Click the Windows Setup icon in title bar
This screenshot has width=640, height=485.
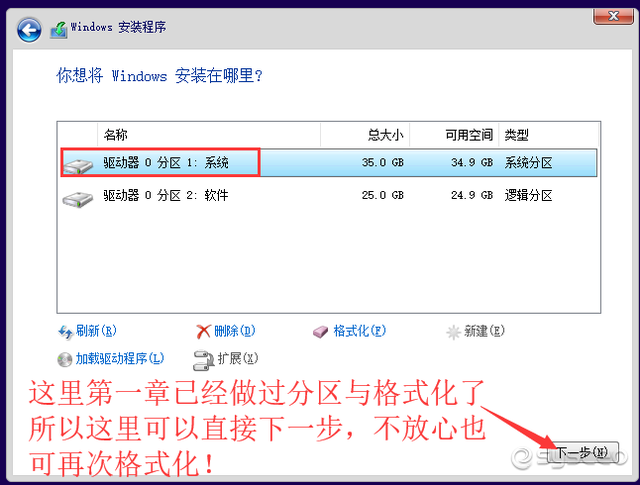[59, 30]
